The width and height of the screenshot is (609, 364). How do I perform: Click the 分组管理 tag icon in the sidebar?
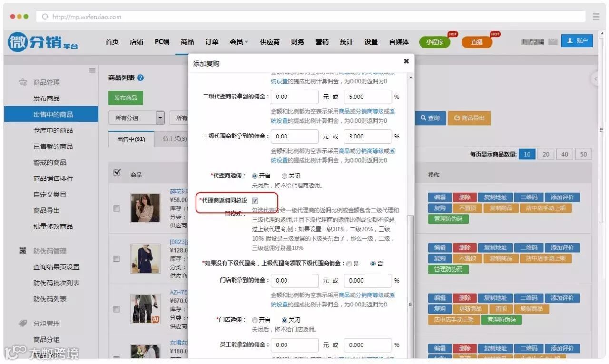[23, 324]
